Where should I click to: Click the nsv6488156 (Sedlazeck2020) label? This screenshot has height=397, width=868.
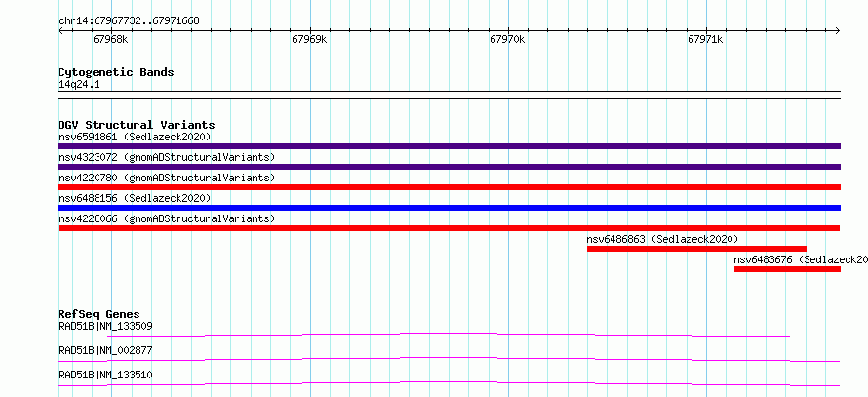point(135,198)
